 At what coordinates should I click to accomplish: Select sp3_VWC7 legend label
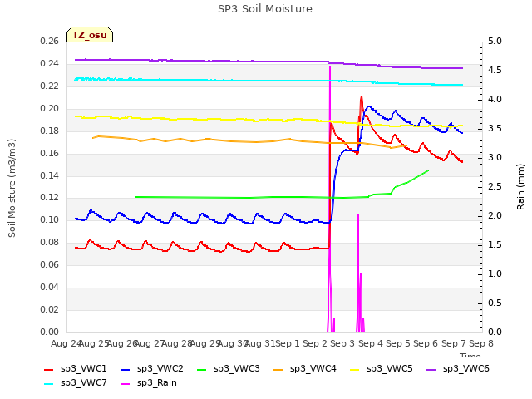[x=84, y=383]
